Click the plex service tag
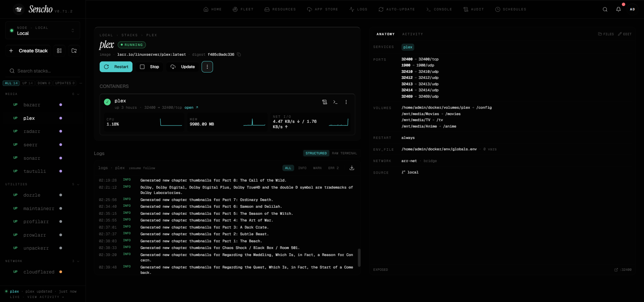Screen dimensions: 644x302 [x=408, y=47]
